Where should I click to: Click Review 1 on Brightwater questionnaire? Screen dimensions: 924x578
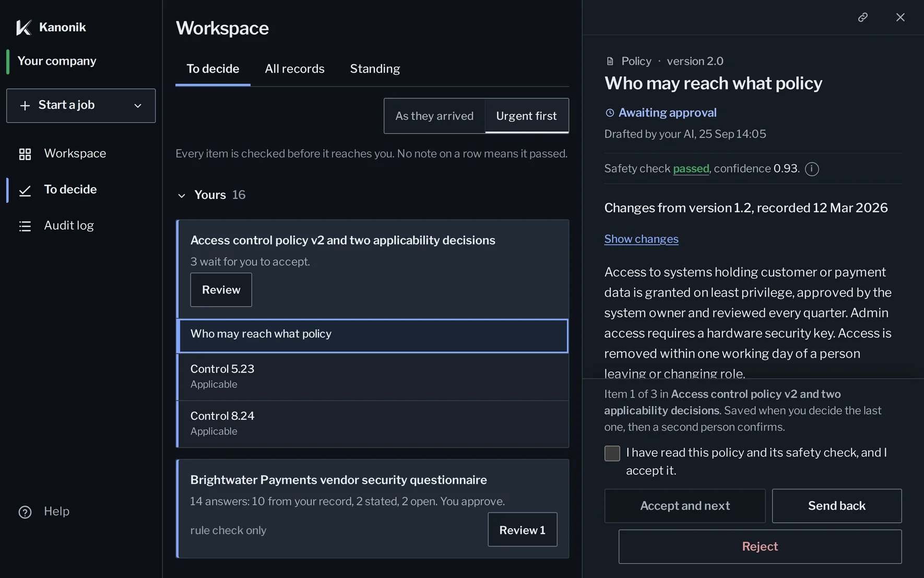(523, 529)
